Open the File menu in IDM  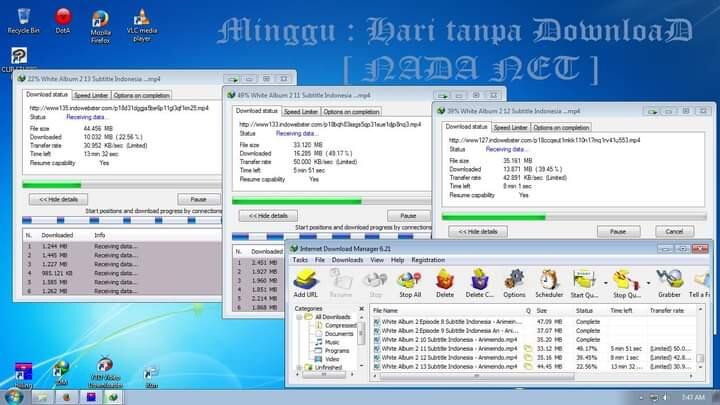point(320,260)
